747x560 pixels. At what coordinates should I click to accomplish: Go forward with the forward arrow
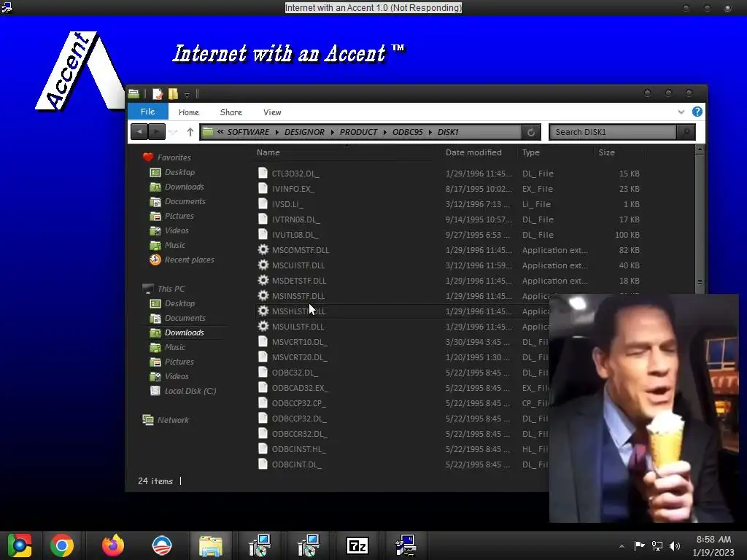coord(157,132)
